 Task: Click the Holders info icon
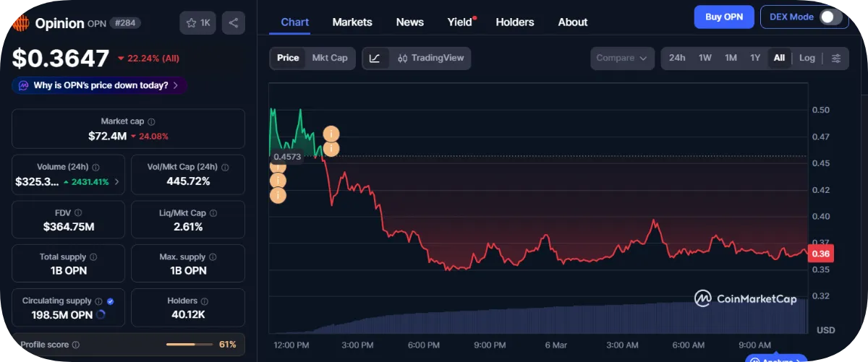tap(205, 301)
